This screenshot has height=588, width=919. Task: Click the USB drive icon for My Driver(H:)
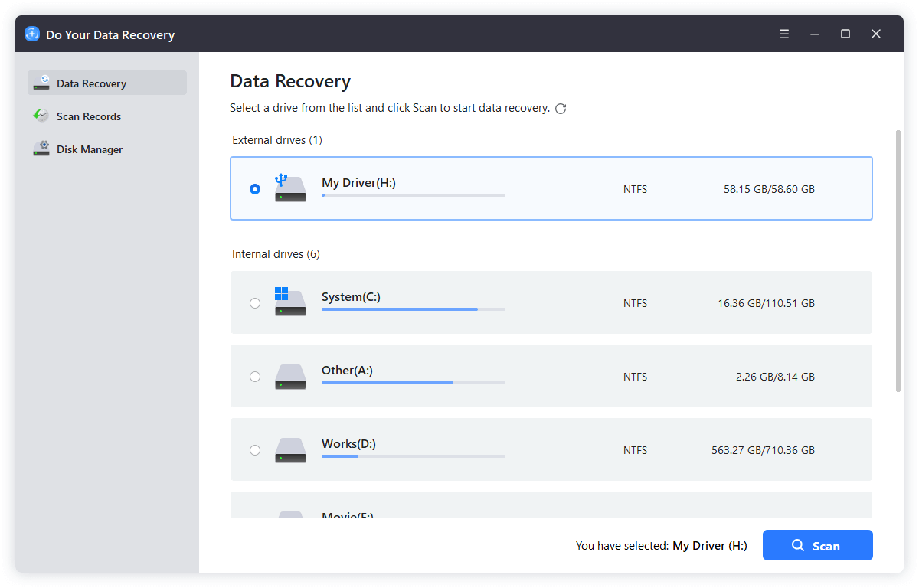290,188
